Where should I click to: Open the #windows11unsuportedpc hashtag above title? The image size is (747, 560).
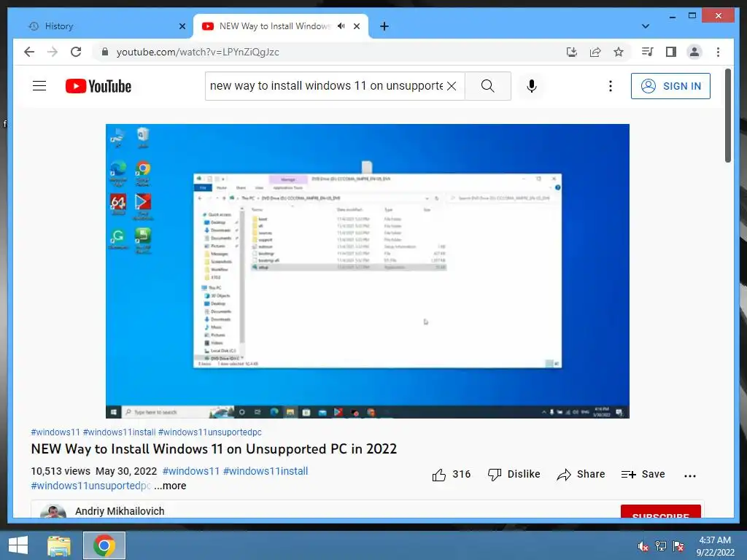[x=209, y=432]
